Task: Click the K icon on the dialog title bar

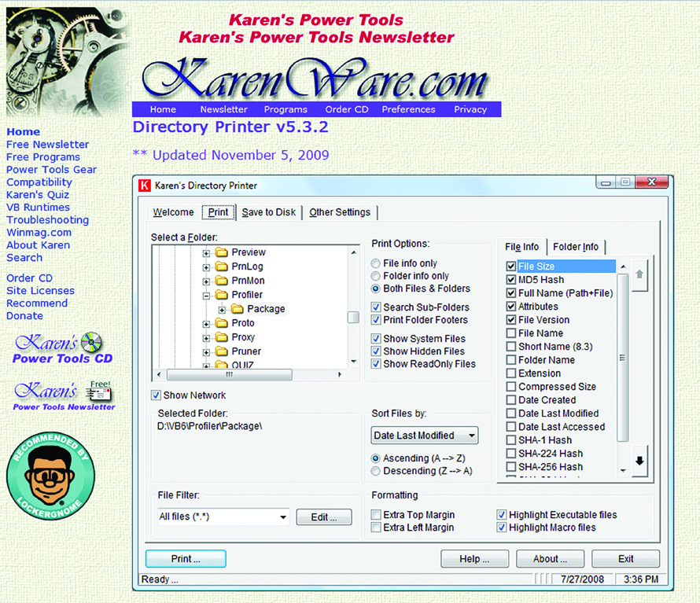Action: coord(145,185)
